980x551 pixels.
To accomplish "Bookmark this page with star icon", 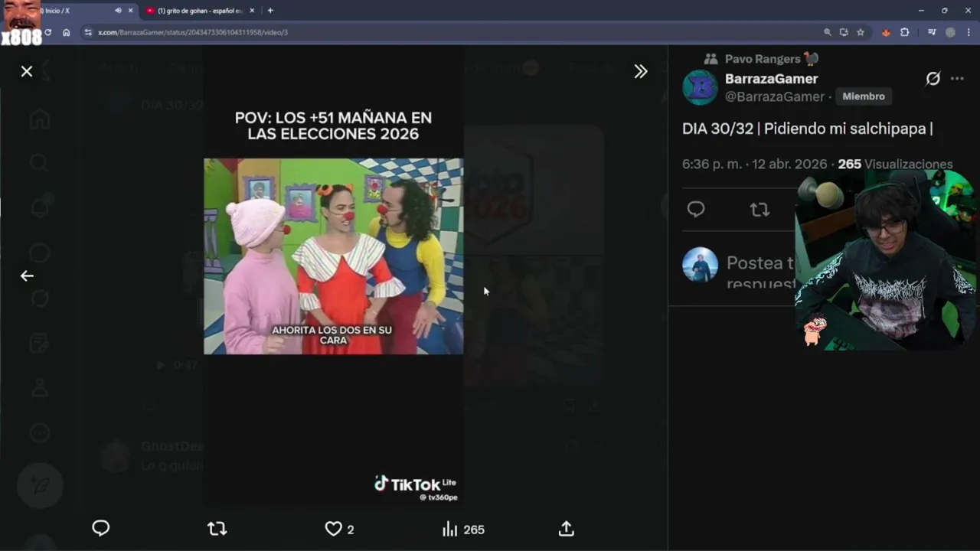I will click(x=861, y=32).
